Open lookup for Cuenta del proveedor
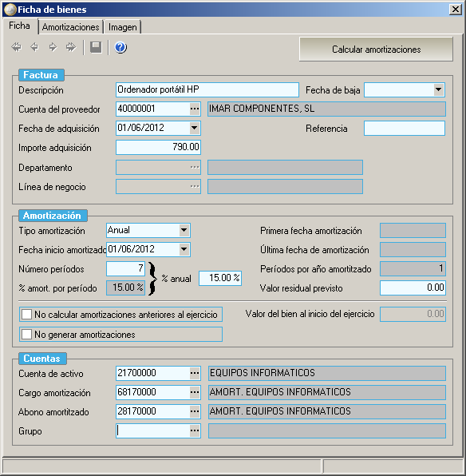The image size is (466, 476). tap(195, 109)
